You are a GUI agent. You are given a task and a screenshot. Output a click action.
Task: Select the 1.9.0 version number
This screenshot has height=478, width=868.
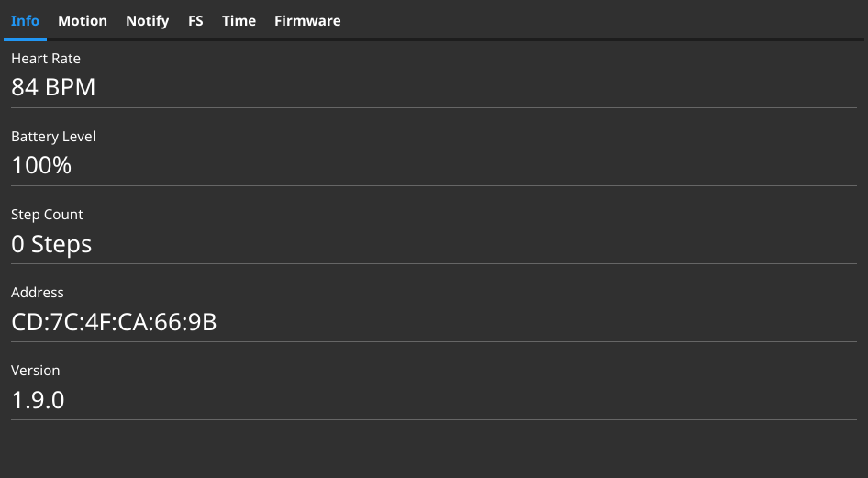tap(38, 400)
